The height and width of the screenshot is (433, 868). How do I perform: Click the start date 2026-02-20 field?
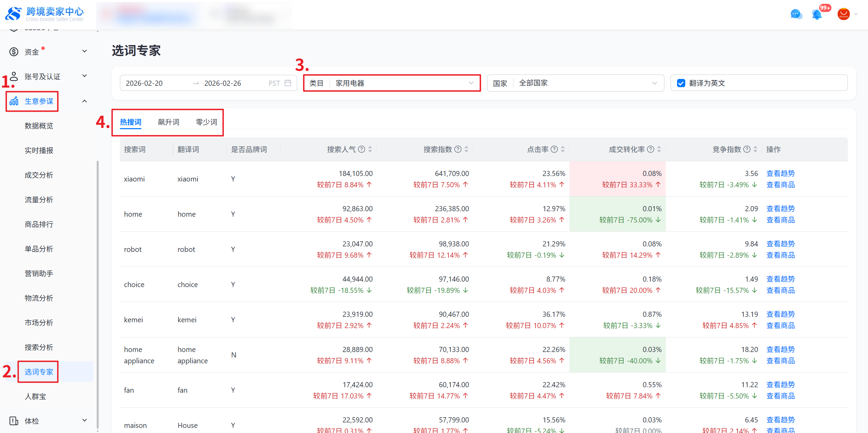pyautogui.click(x=144, y=83)
